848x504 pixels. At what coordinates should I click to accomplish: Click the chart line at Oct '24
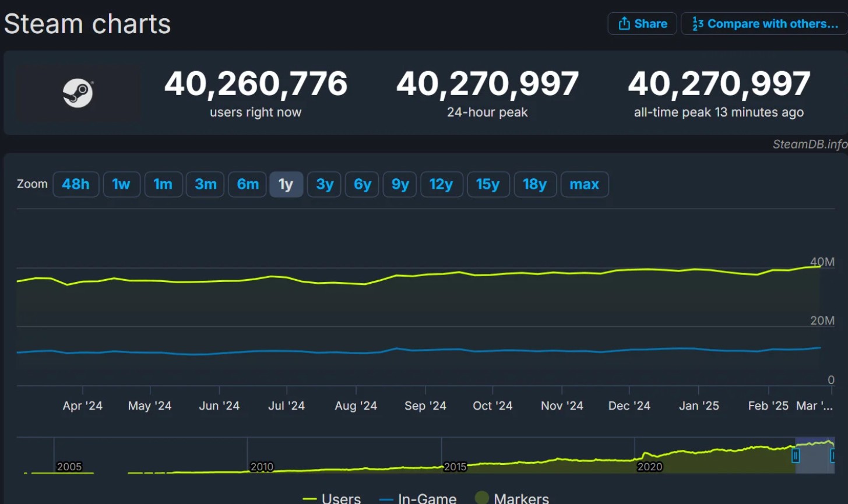tap(492, 273)
